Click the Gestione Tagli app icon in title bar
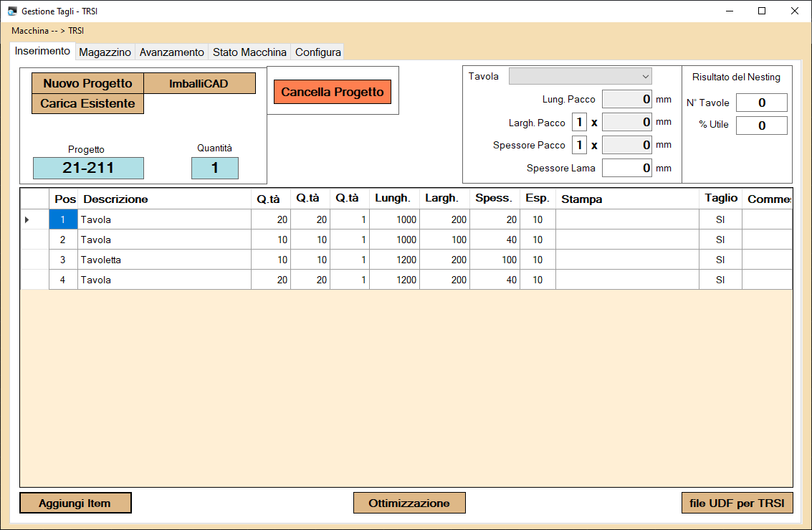 12,11
